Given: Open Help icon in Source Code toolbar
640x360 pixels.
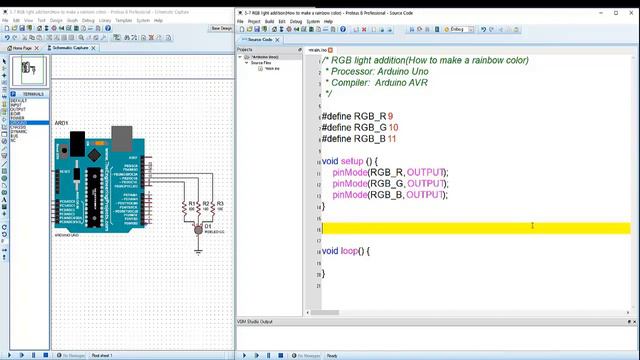Looking at the screenshot, I should (343, 29).
